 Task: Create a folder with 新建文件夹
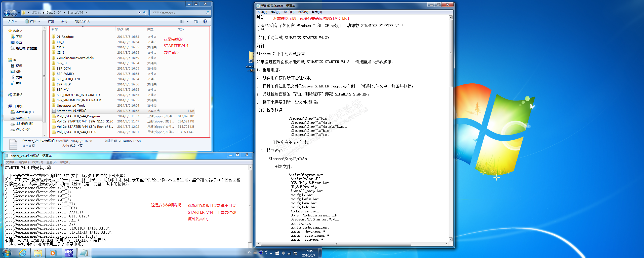(83, 21)
